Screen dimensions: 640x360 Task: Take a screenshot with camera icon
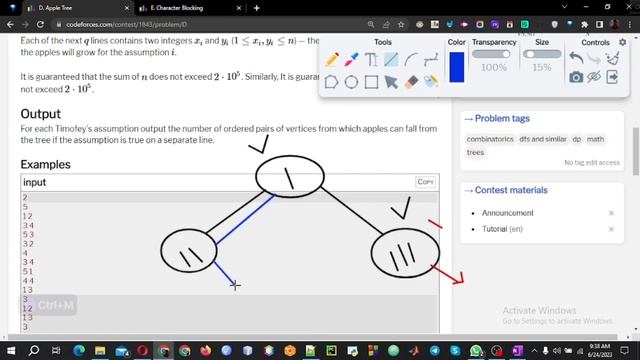[x=576, y=77]
